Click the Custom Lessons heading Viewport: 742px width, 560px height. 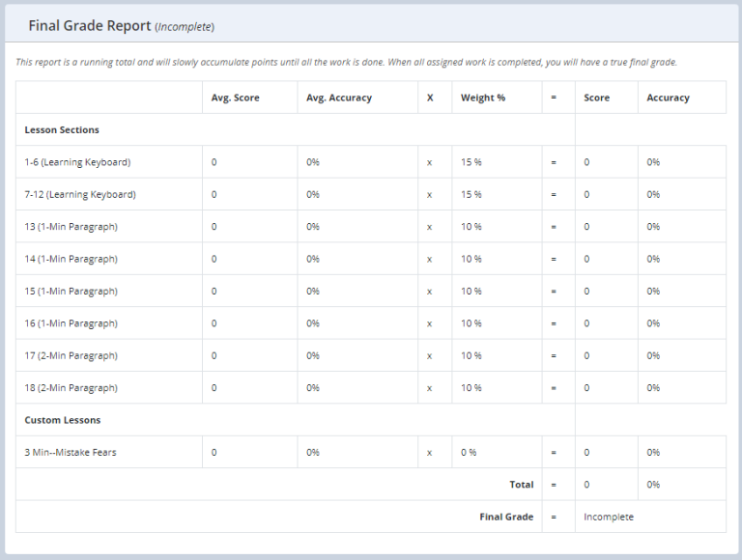62,420
